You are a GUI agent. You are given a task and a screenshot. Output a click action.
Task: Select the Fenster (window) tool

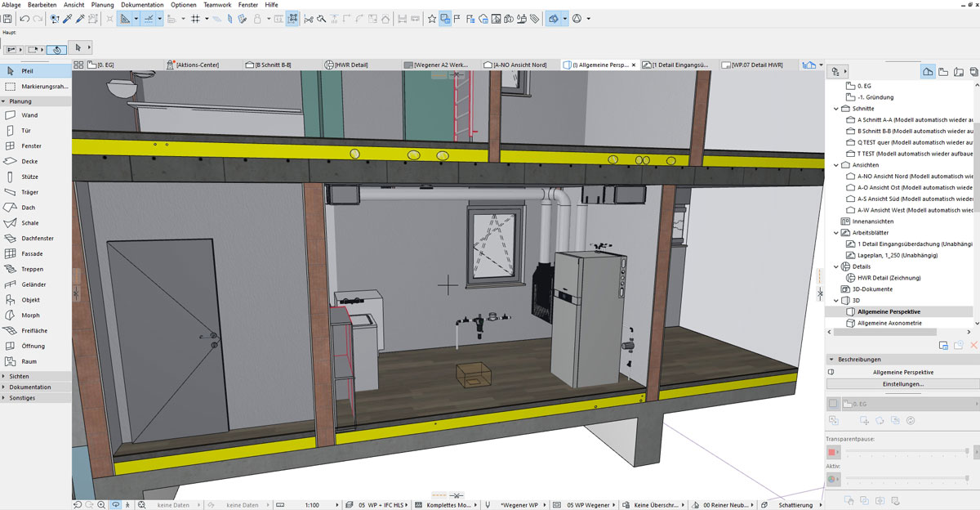point(36,145)
